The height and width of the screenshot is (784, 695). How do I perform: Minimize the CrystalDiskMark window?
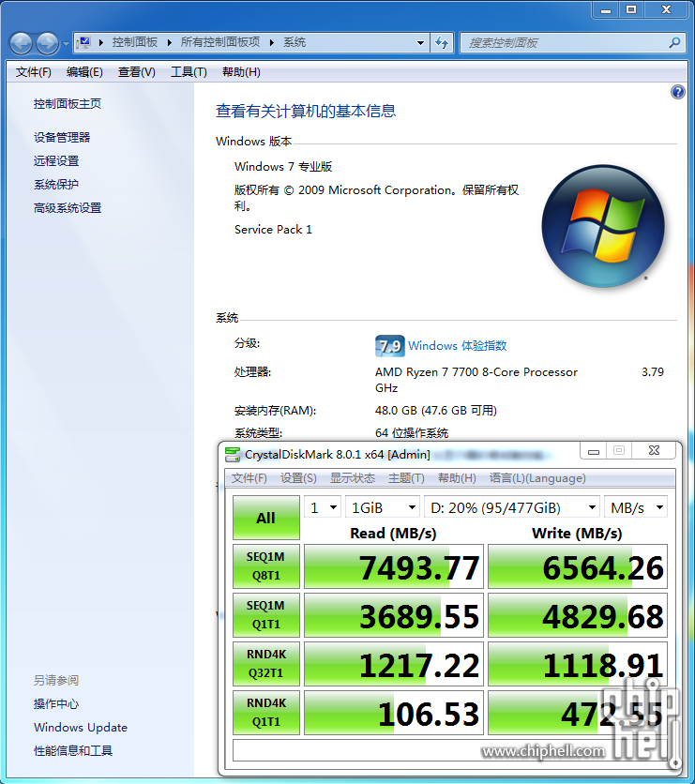coord(594,450)
